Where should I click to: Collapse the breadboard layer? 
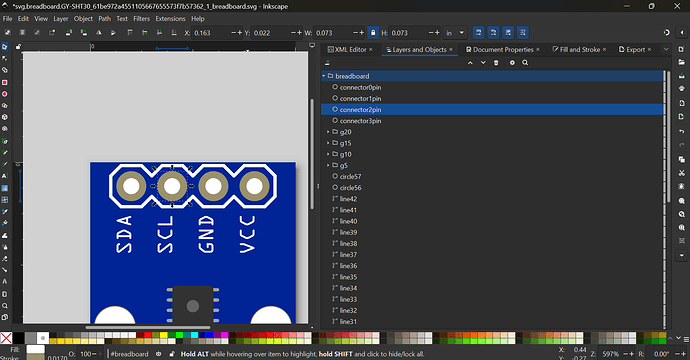pyautogui.click(x=324, y=76)
